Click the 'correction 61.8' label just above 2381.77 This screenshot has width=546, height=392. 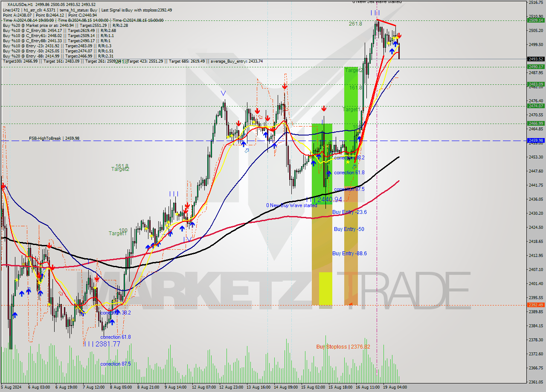[x=116, y=337]
